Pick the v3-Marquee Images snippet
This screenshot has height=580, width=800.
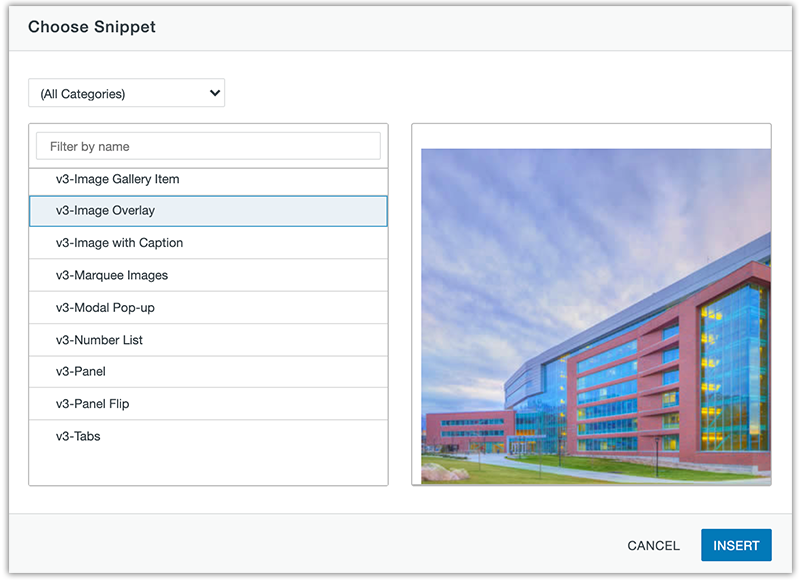[208, 275]
